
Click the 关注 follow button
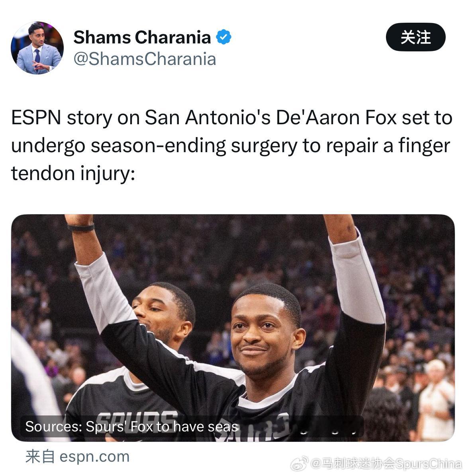[415, 37]
